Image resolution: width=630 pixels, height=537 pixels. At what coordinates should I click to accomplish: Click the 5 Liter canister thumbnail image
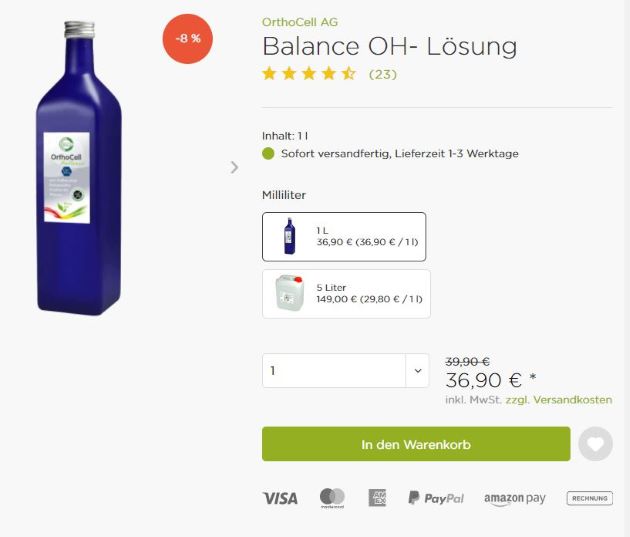click(x=289, y=293)
